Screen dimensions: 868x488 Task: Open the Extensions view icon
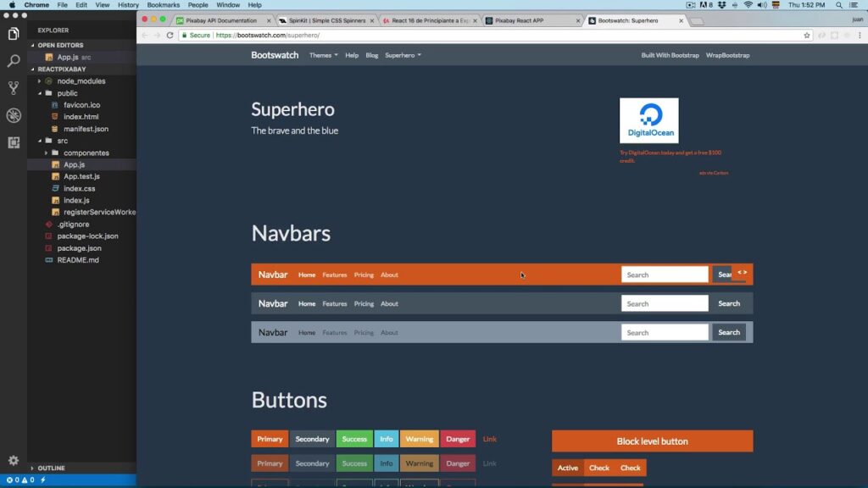(x=14, y=142)
